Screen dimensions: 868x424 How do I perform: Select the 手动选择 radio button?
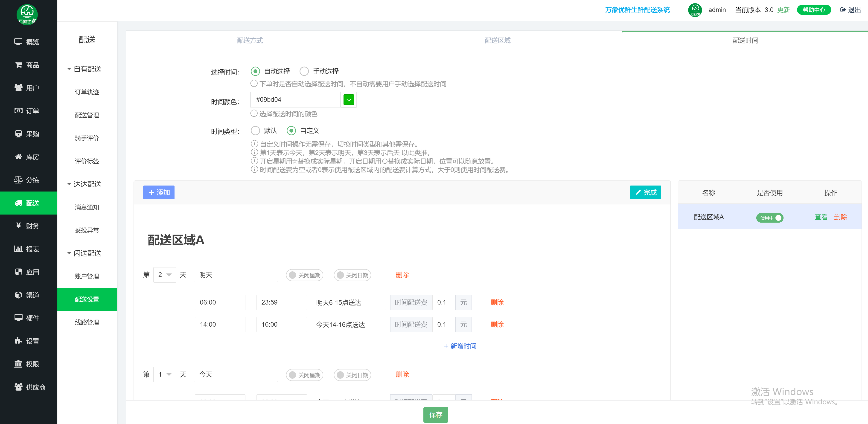coord(304,71)
